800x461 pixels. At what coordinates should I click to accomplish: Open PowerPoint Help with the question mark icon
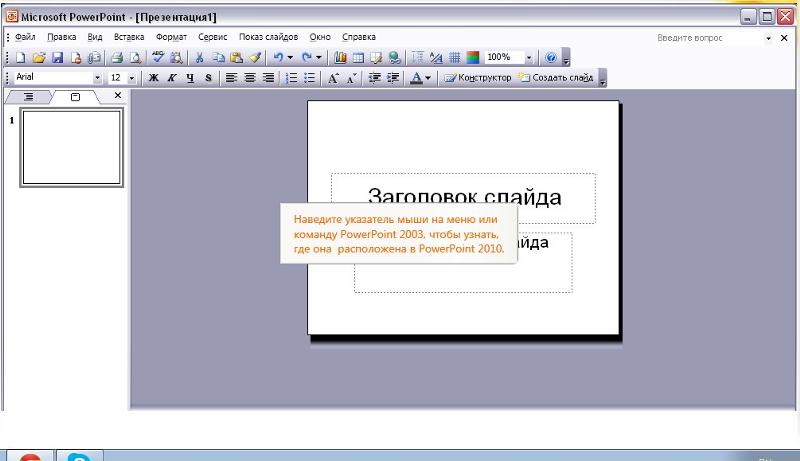point(551,58)
